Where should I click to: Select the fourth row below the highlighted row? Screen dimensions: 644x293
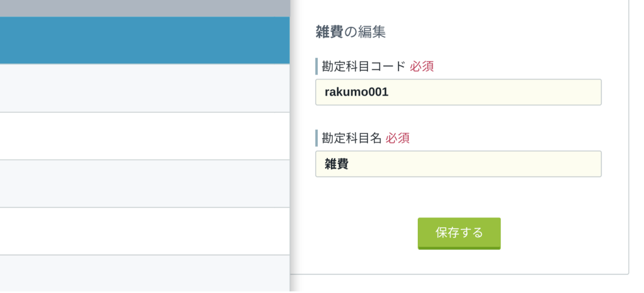pyautogui.click(x=145, y=231)
